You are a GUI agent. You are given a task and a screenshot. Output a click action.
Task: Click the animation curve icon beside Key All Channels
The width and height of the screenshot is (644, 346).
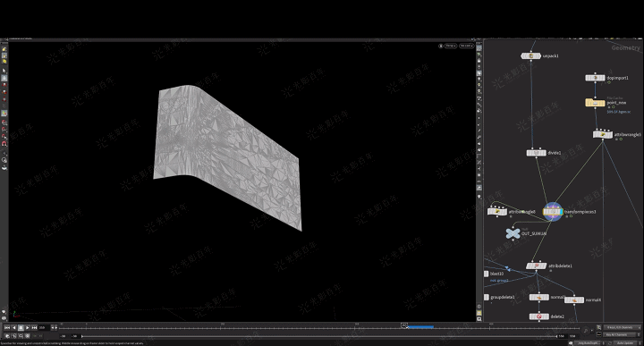coord(598,335)
